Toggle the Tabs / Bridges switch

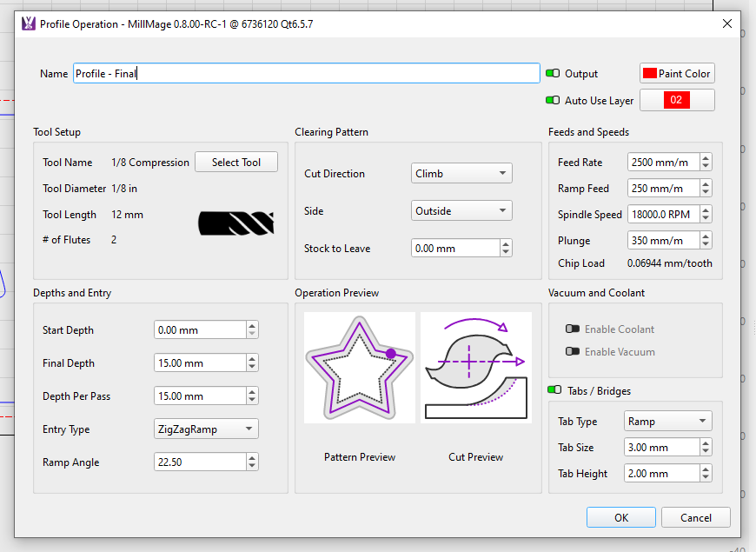tap(554, 389)
